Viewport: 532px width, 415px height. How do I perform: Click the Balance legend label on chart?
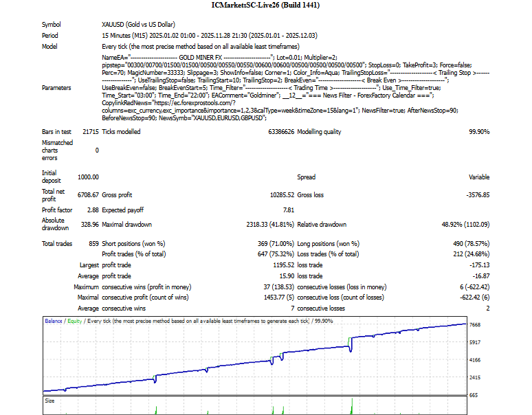pyautogui.click(x=55, y=320)
